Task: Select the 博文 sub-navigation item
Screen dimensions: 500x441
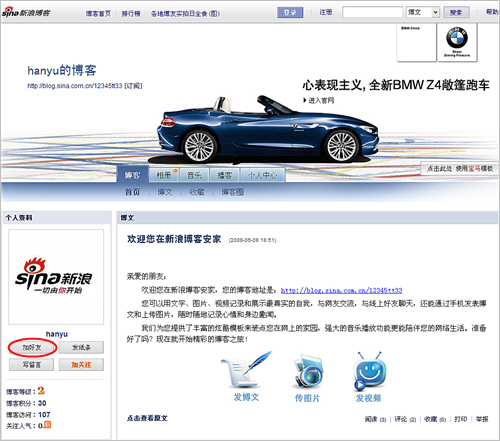Action: tap(165, 192)
